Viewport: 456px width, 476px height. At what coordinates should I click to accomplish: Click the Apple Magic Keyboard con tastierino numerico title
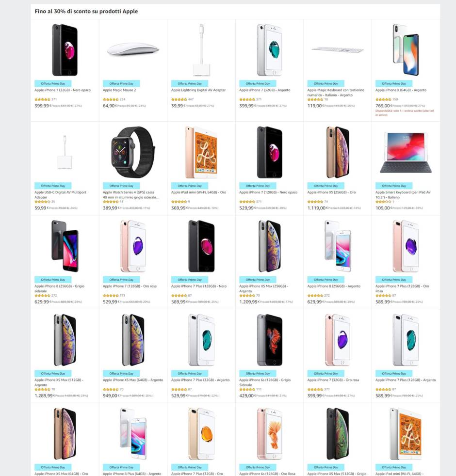[x=335, y=93]
